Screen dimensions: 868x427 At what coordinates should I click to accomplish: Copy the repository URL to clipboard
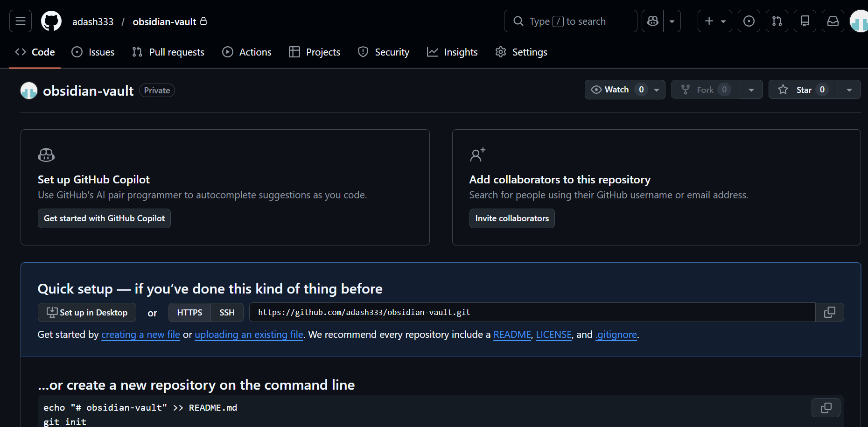click(829, 312)
